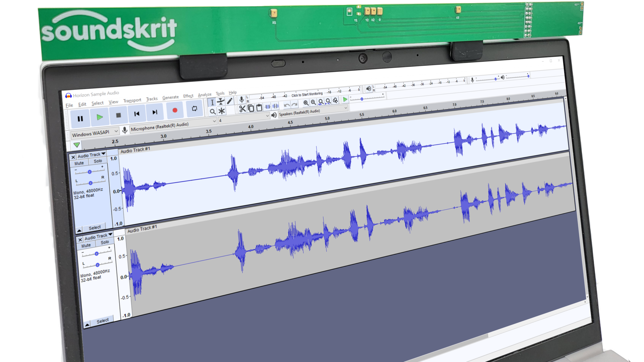Open the Effect menu

[188, 96]
